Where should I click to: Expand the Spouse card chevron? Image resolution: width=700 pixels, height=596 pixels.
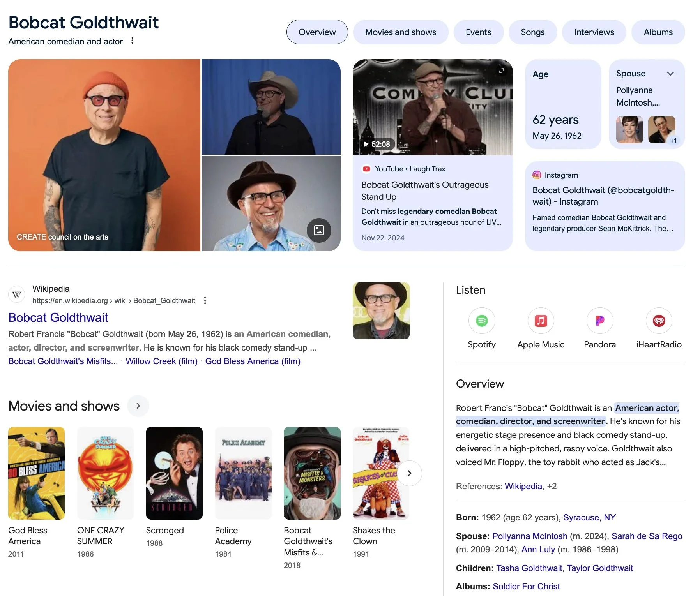point(670,74)
